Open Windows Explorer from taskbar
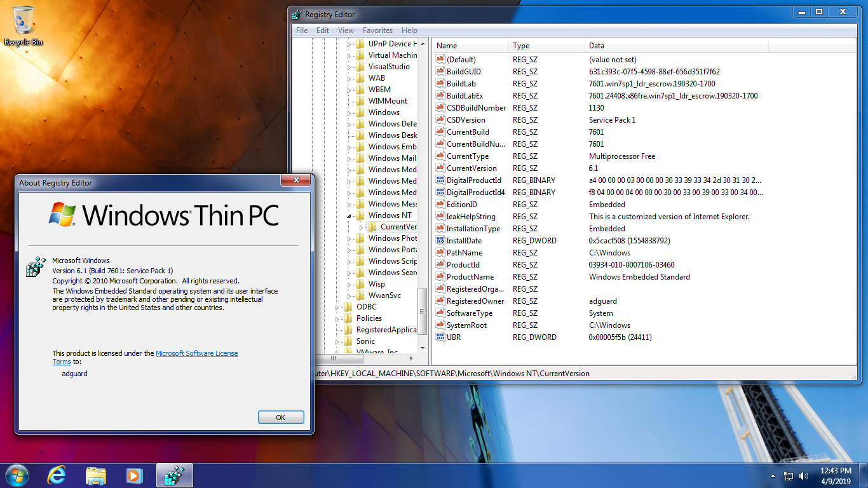The image size is (868, 488). pos(96,475)
